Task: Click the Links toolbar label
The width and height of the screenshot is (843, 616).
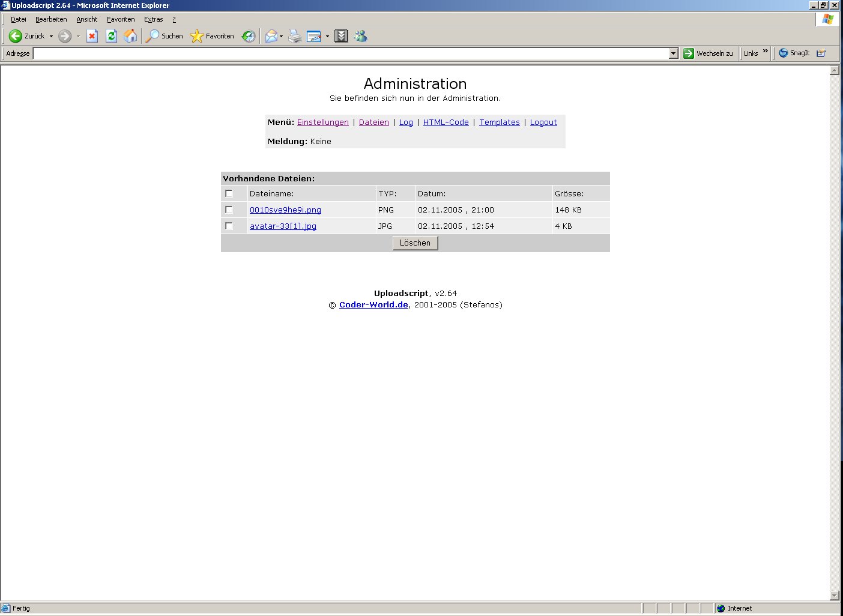Action: click(x=751, y=53)
